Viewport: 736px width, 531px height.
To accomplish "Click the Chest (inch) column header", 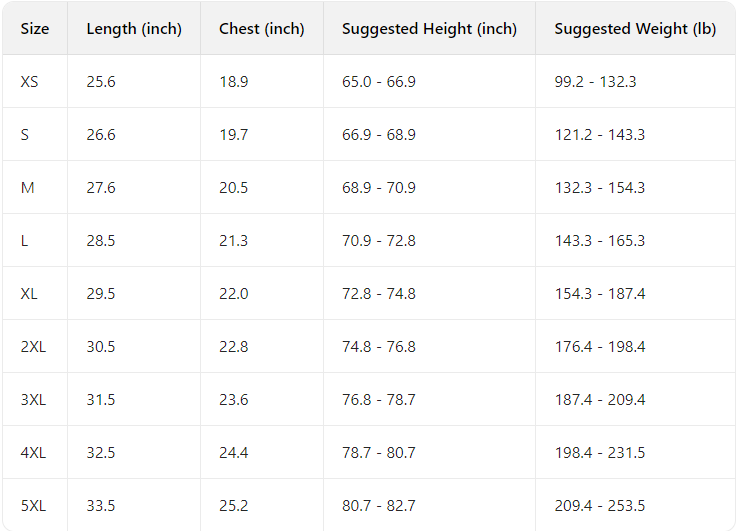I will click(261, 29).
